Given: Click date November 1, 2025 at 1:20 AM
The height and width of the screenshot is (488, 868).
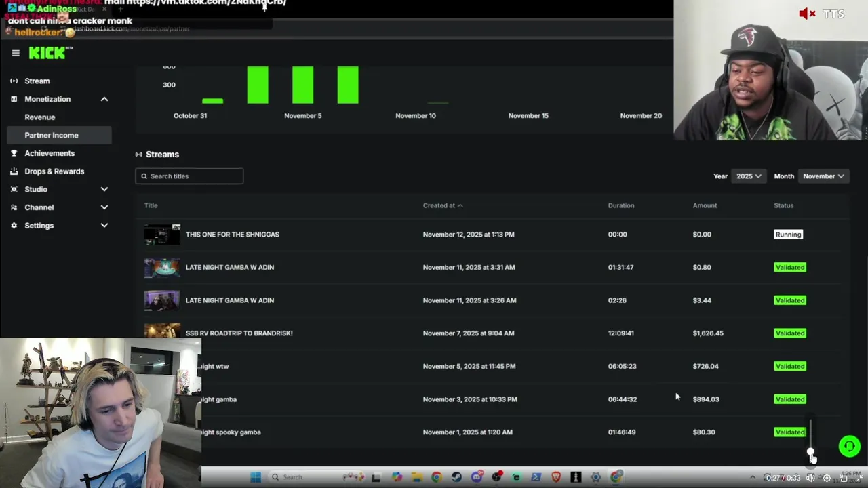Looking at the screenshot, I should click(467, 432).
